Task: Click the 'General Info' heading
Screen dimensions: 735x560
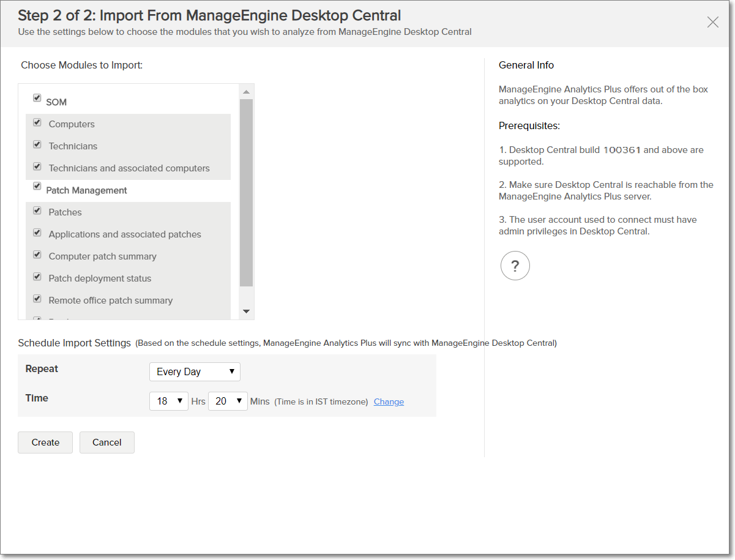Action: click(526, 65)
